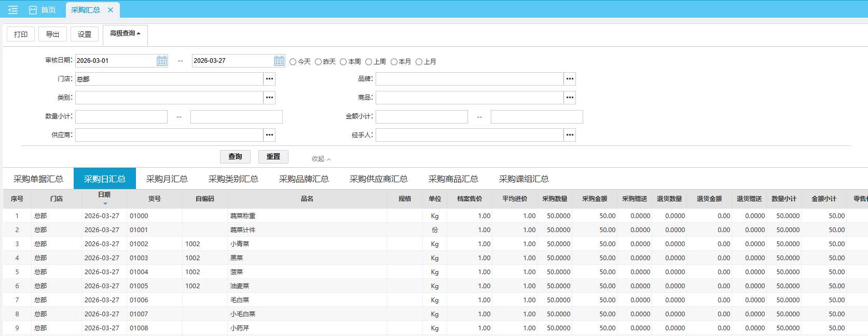Switch to the 采购供应商汇总 tab
868x336 pixels.
[378, 179]
